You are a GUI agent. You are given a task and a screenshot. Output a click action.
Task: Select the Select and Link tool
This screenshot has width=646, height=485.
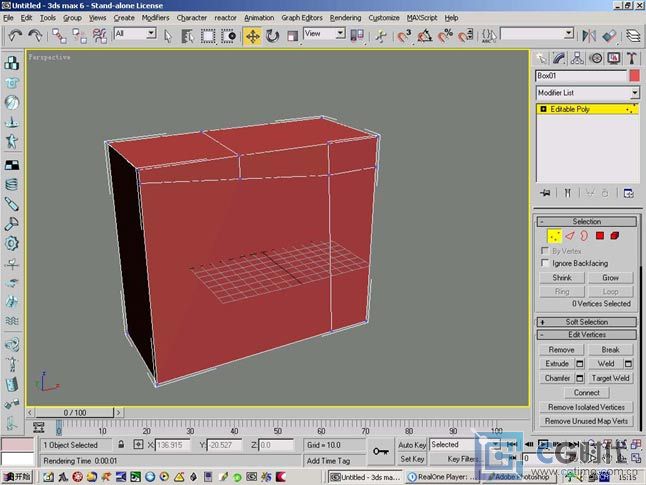tap(59, 36)
